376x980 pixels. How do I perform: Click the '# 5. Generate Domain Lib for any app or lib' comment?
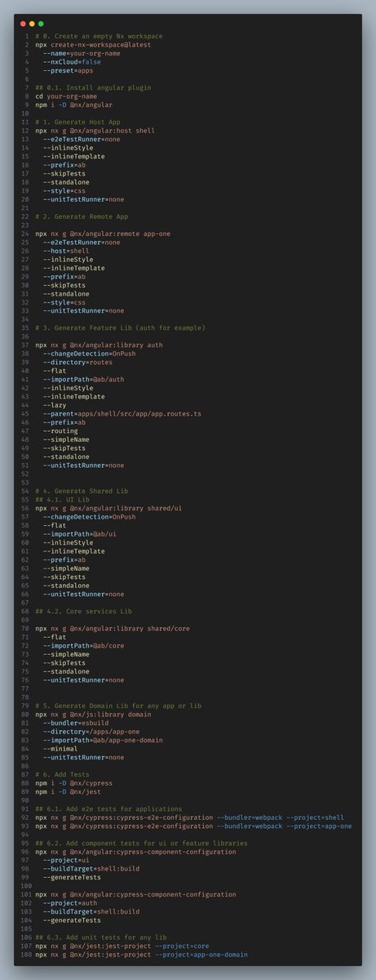(x=118, y=705)
